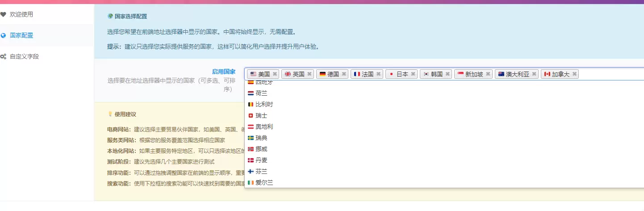
Task: Remove the 加拿大 tag
Action: [x=574, y=74]
